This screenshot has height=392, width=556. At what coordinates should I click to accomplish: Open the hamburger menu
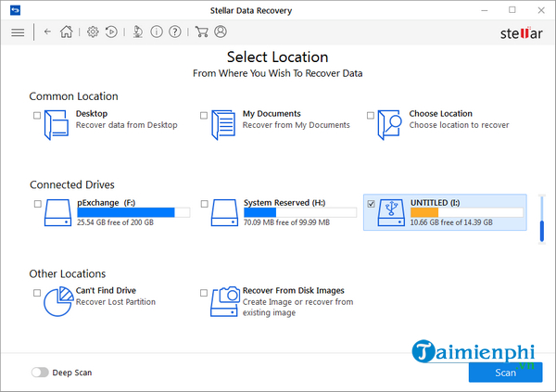18,32
